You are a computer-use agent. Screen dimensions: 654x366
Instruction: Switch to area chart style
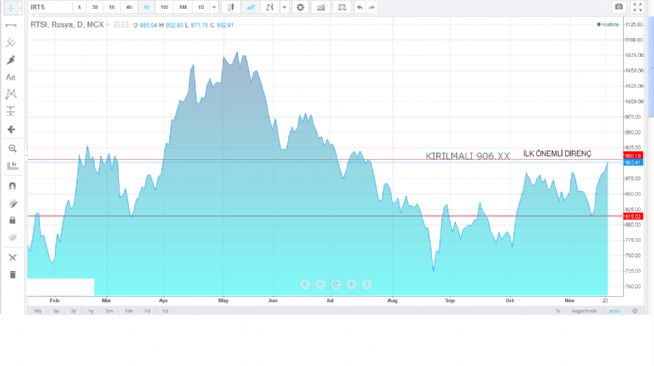coord(250,7)
